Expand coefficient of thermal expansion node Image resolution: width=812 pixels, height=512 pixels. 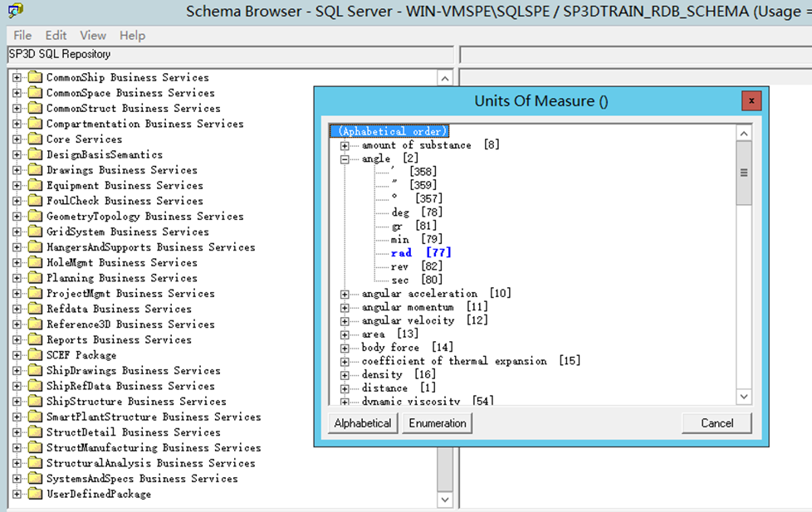click(x=345, y=361)
